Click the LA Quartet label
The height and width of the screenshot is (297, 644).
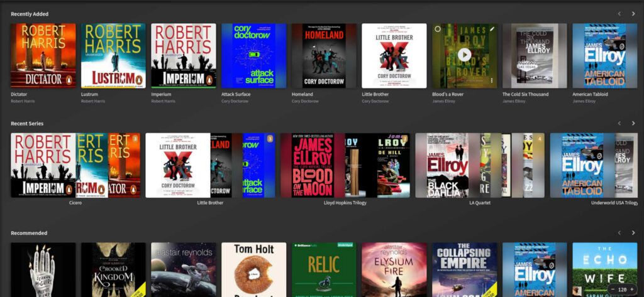point(480,203)
